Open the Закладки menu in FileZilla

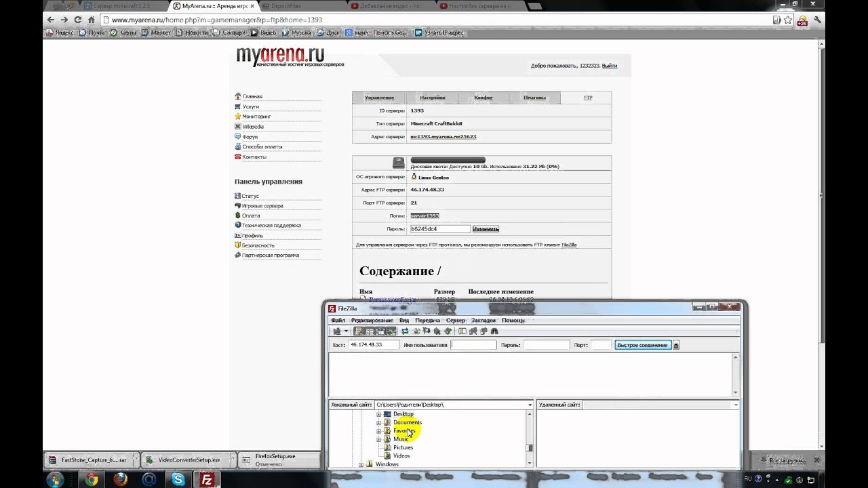[484, 320]
